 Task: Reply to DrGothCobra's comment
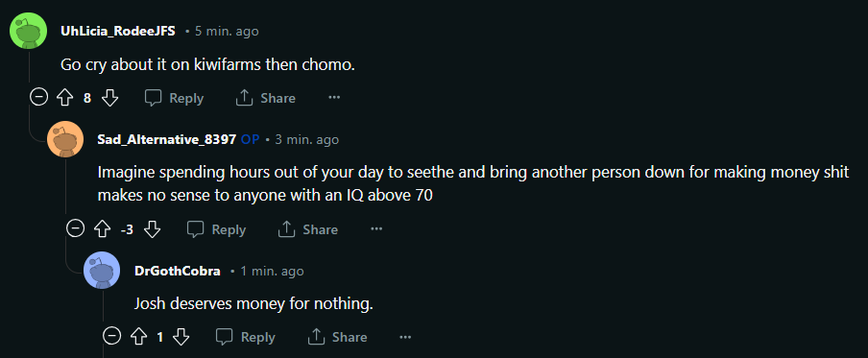[x=245, y=337]
